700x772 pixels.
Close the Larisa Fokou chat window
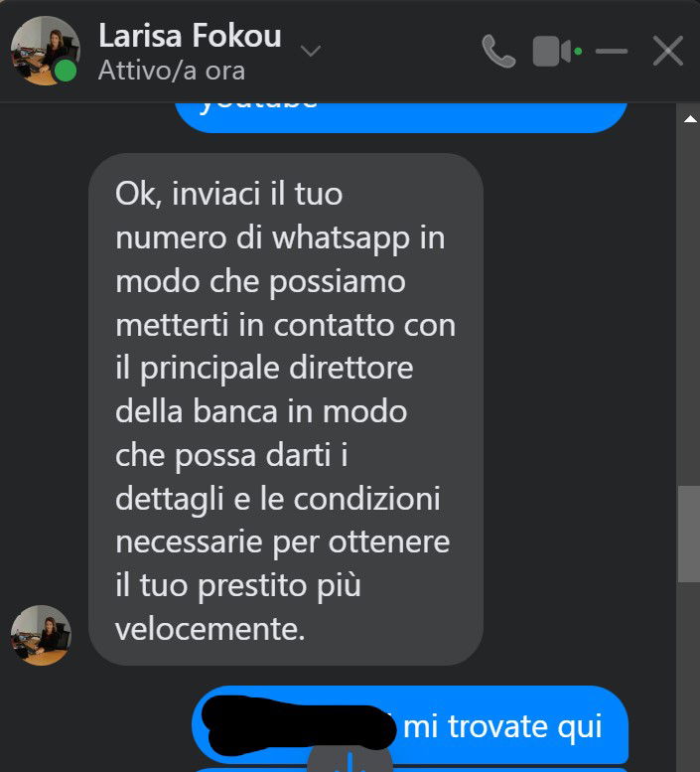668,51
